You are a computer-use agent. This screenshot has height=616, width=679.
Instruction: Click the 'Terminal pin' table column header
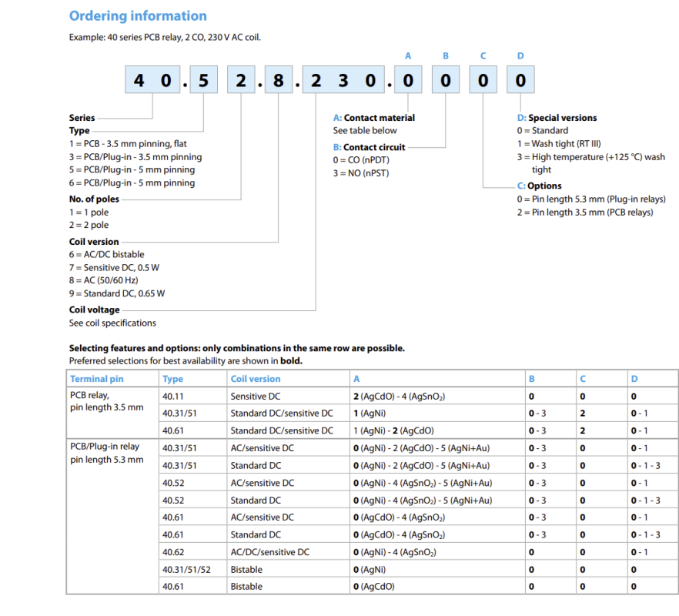[96, 379]
